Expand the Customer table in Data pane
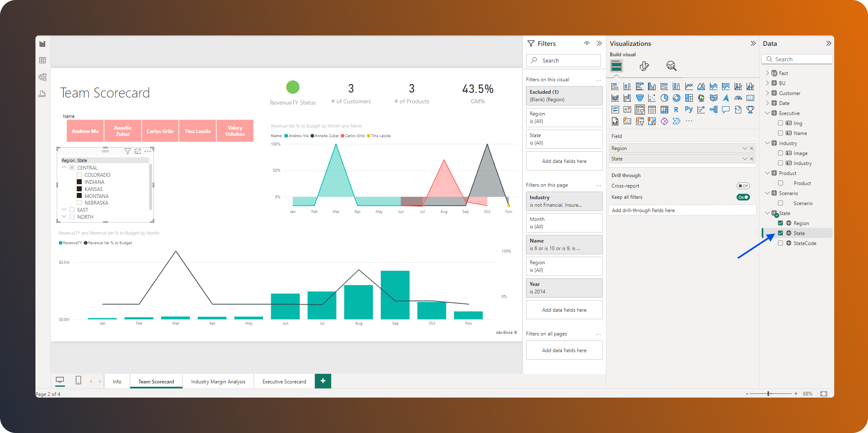This screenshot has width=868, height=433. (767, 93)
